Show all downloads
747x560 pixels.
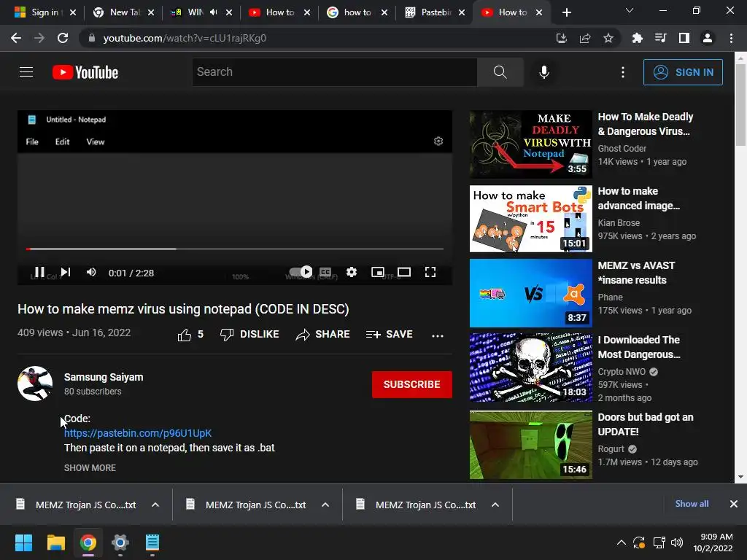click(x=692, y=504)
